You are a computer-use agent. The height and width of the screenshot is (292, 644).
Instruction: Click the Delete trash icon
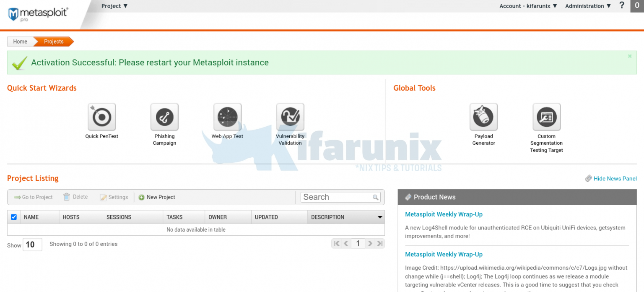66,197
